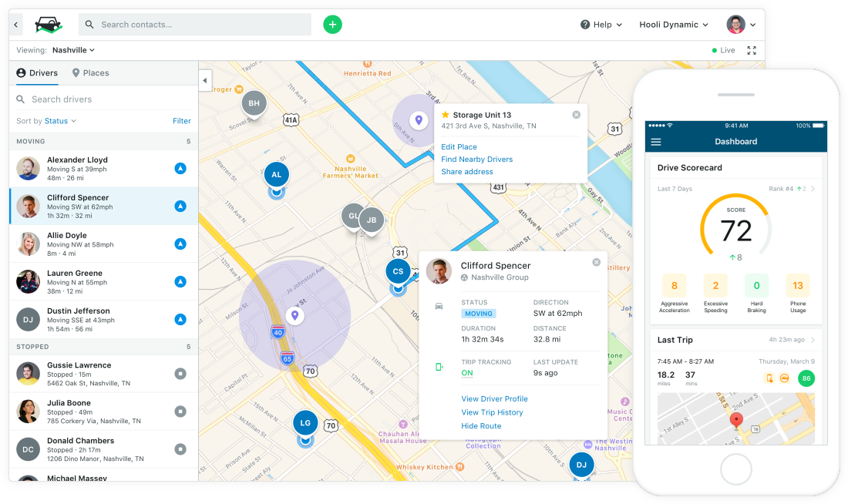This screenshot has width=848, height=504.
Task: Open the hamburger menu in mobile Dashboard
Action: [656, 142]
